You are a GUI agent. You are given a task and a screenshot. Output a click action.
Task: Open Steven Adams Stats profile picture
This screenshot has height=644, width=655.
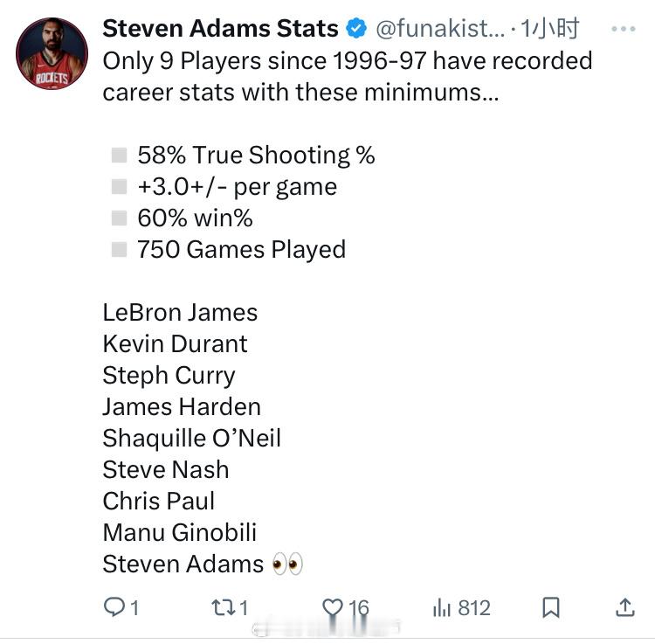pyautogui.click(x=52, y=53)
